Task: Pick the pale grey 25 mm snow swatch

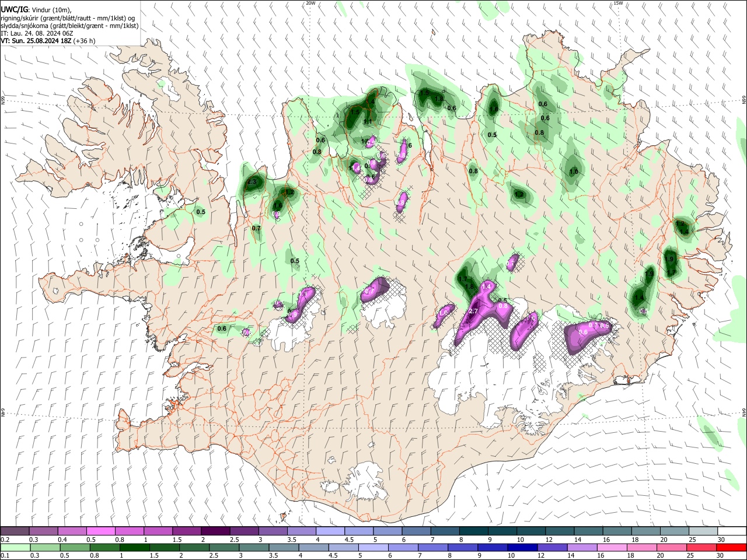Action: tap(703, 531)
